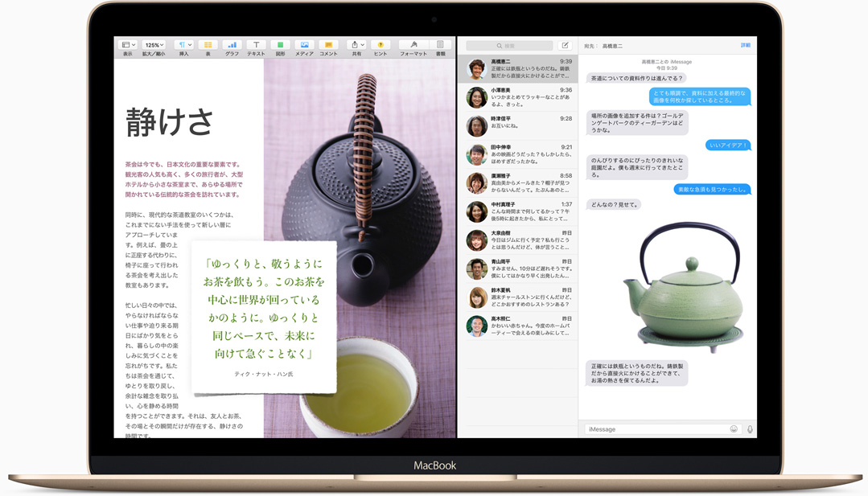This screenshot has height=496, width=868.
Task: Toggle the 書類 document inspector
Action: pos(440,45)
